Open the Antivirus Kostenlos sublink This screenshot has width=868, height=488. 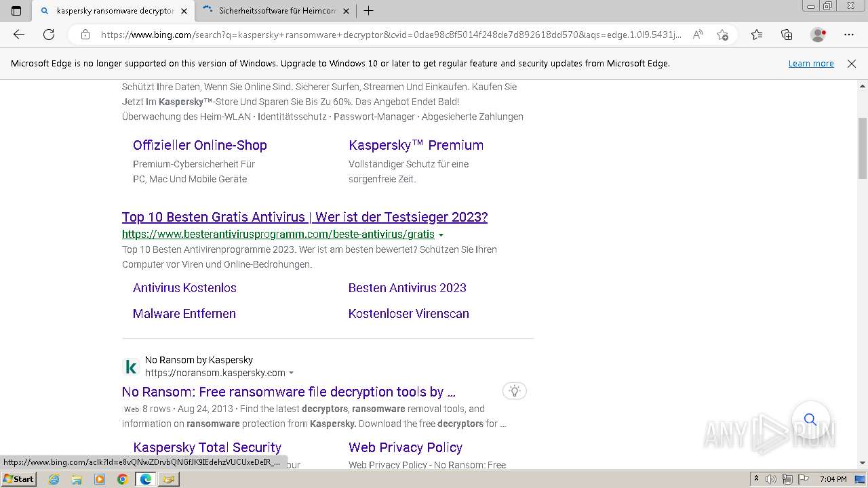(x=184, y=288)
